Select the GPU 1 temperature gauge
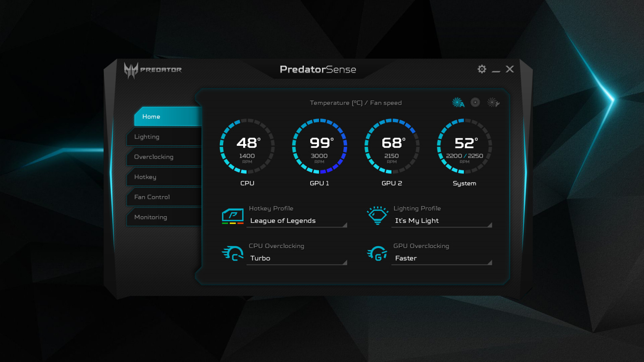 pyautogui.click(x=319, y=146)
